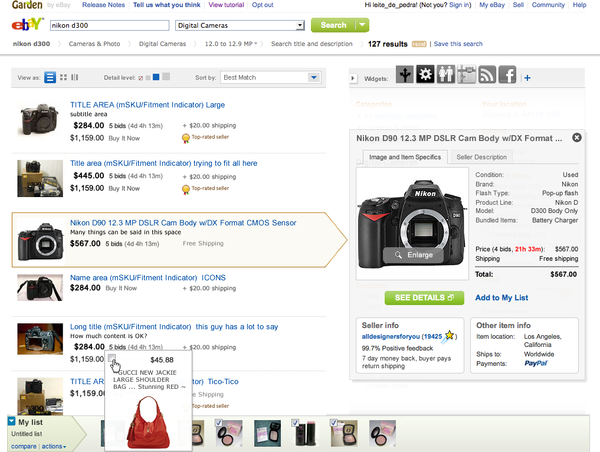This screenshot has height=452, width=600.
Task: Tick the checkbox on Gucci bag popup
Action: click(x=112, y=358)
